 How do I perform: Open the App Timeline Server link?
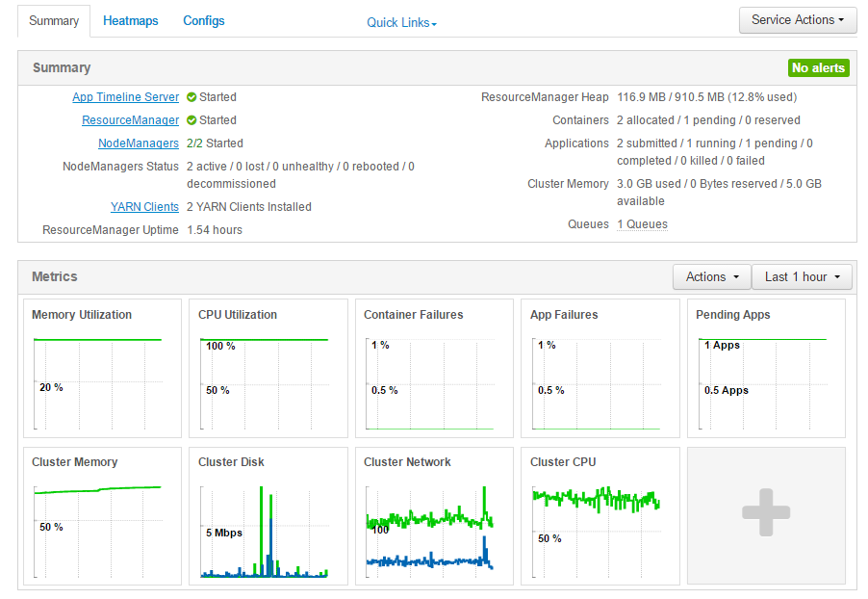(125, 96)
